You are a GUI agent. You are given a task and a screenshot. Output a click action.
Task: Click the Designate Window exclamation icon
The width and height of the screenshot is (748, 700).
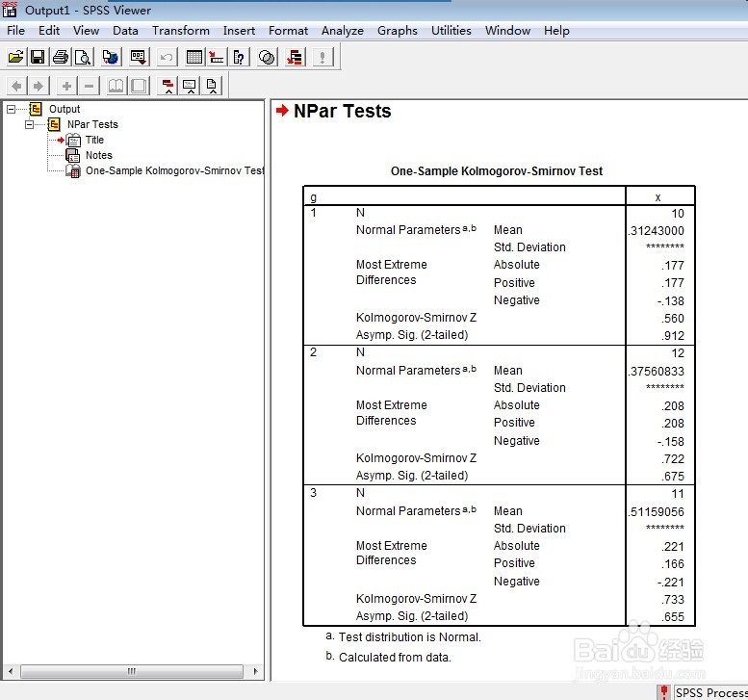pos(322,57)
